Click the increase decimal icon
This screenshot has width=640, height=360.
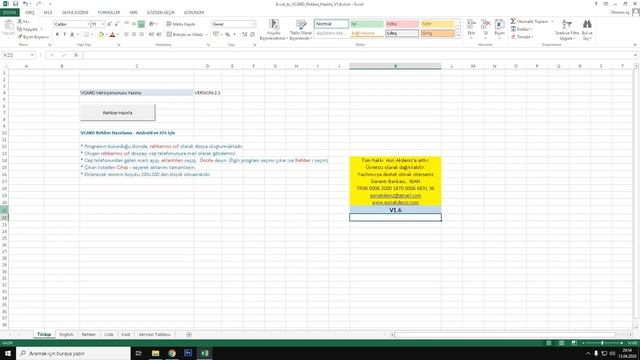(245, 34)
